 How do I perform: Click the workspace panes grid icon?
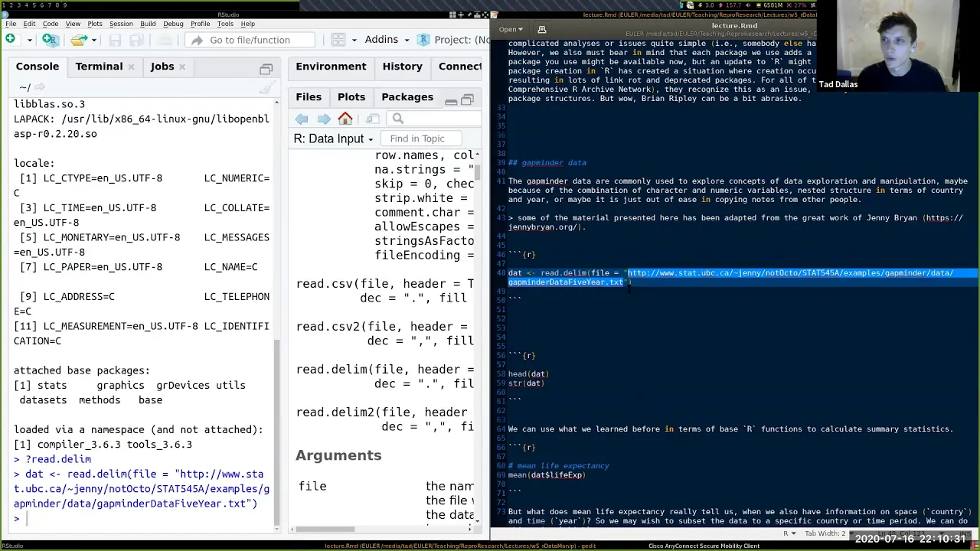338,40
